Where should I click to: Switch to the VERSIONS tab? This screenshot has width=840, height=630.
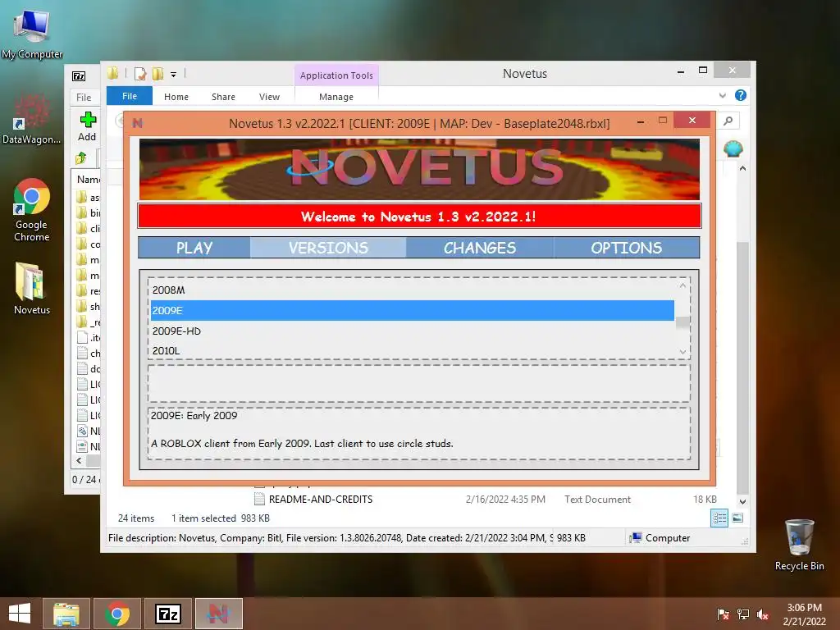(x=328, y=248)
